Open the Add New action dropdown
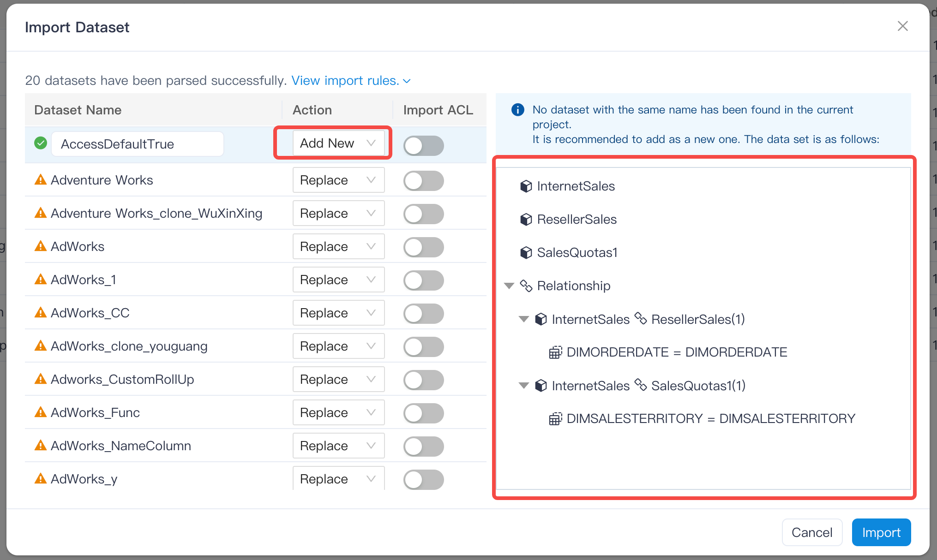 click(x=338, y=143)
